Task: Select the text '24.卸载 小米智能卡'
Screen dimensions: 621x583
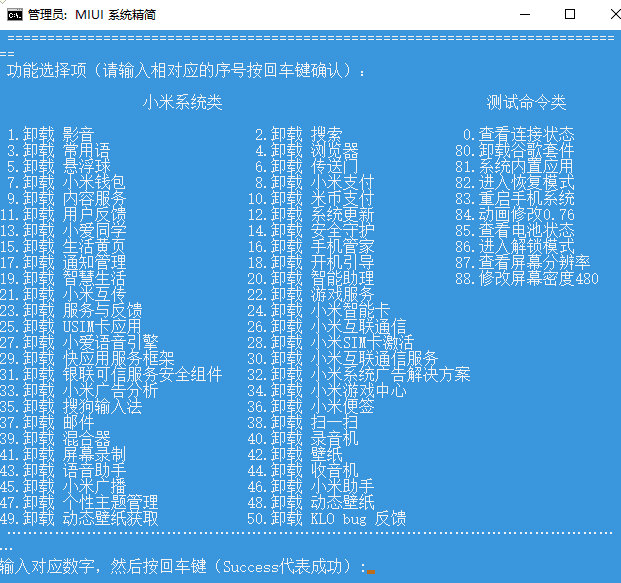Action: click(319, 311)
